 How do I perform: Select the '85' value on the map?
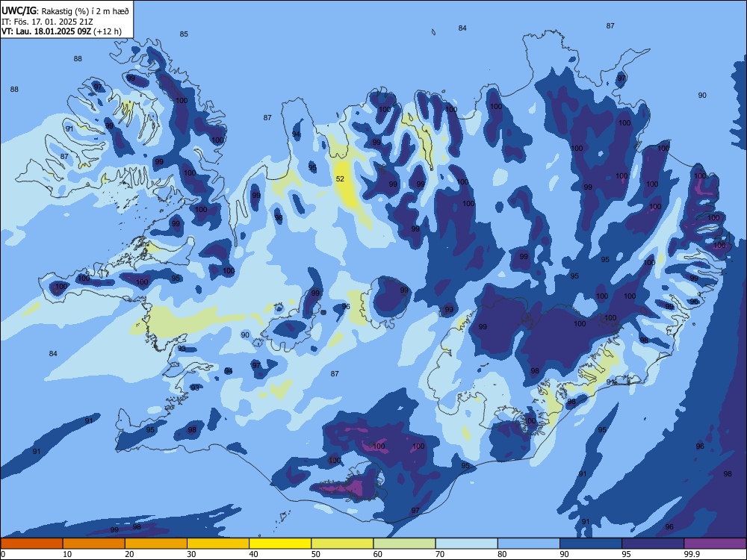pyautogui.click(x=184, y=34)
